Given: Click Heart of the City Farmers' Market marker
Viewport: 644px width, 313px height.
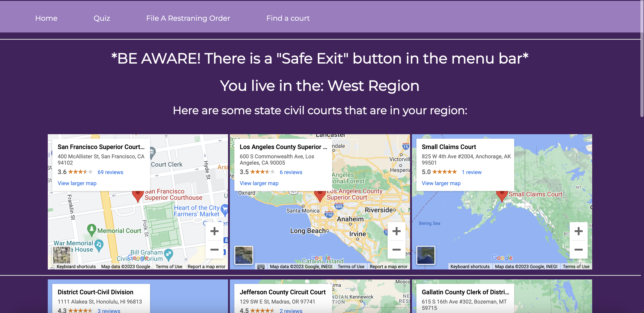Looking at the screenshot, I should tap(224, 209).
